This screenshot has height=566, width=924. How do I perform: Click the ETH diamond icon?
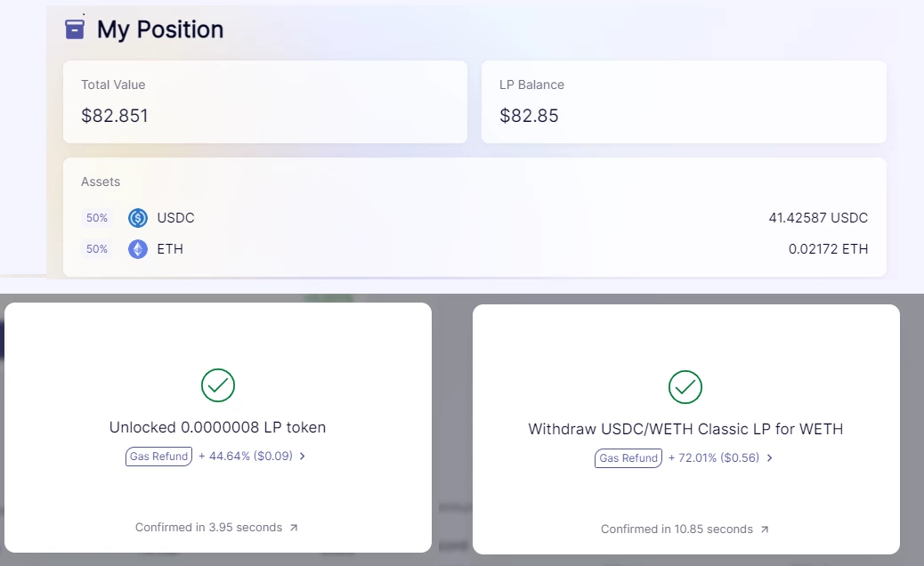point(138,249)
